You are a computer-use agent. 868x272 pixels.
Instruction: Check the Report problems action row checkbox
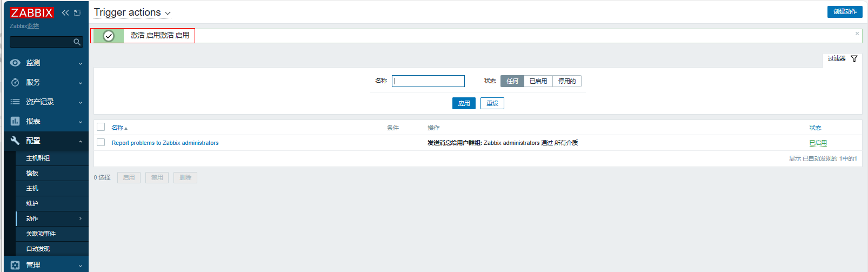click(x=101, y=142)
